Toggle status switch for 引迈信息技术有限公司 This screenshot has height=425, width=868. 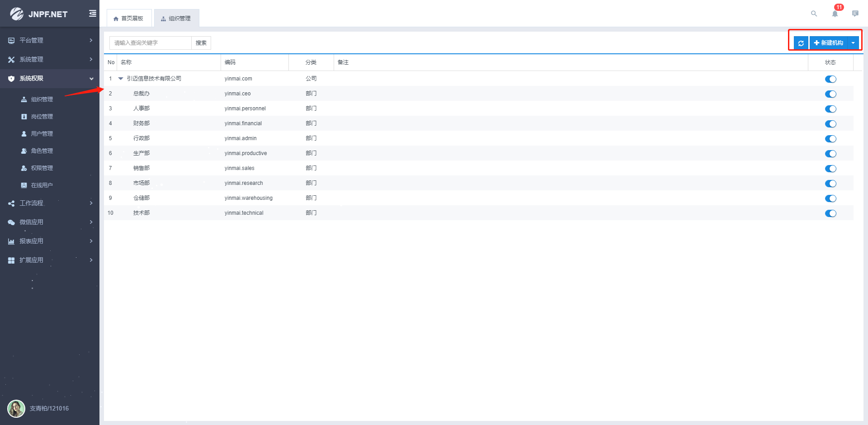pos(831,79)
